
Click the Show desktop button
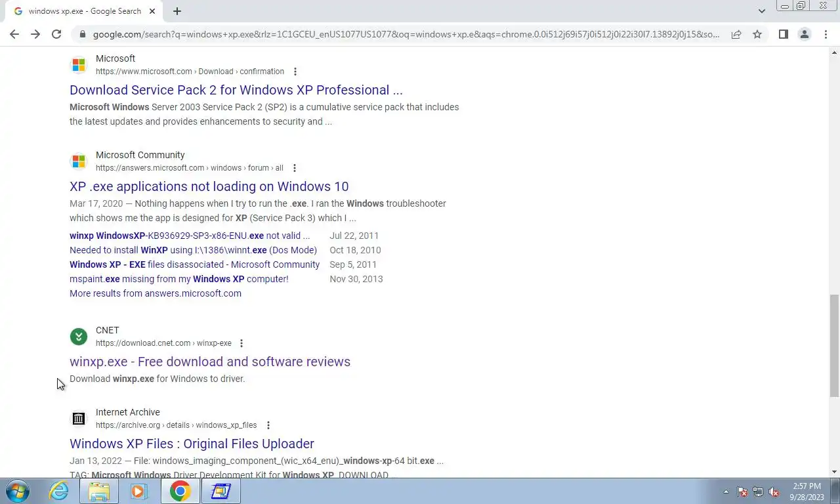[835, 492]
